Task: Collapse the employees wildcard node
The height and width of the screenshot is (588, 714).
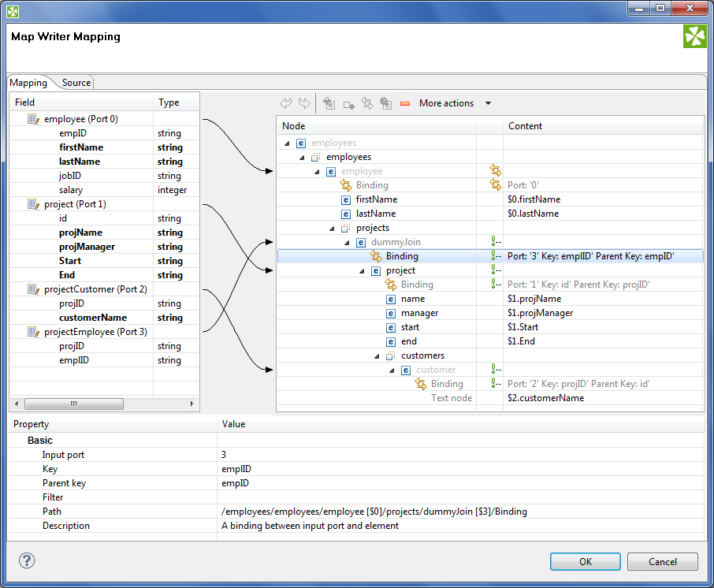Action: pos(302,158)
